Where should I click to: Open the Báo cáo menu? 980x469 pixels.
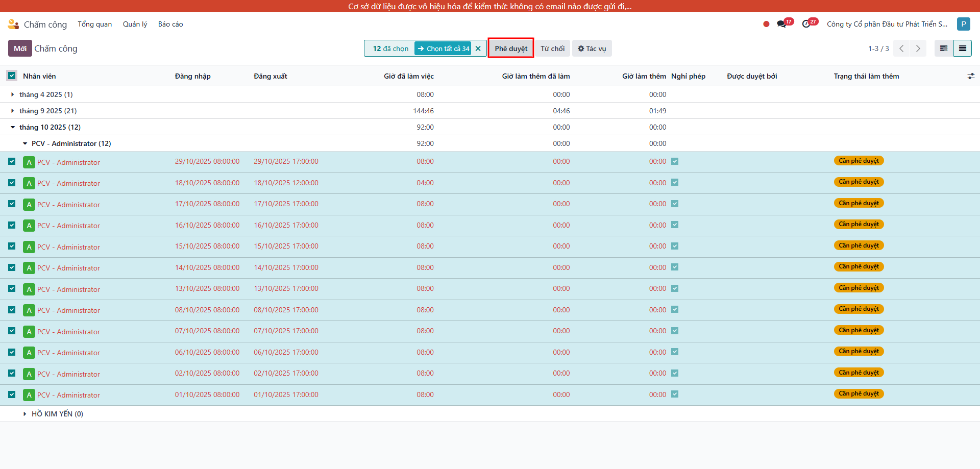pos(170,24)
